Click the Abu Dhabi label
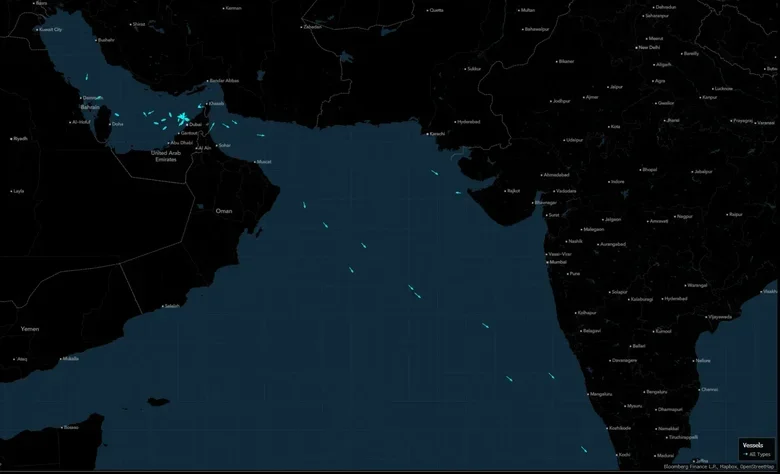This screenshot has width=780, height=474. coord(181,143)
